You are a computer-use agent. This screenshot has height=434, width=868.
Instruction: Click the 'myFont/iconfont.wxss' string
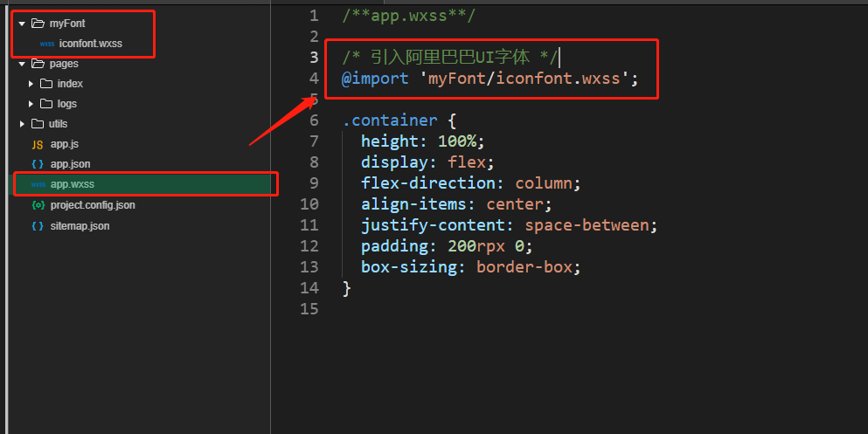524,79
